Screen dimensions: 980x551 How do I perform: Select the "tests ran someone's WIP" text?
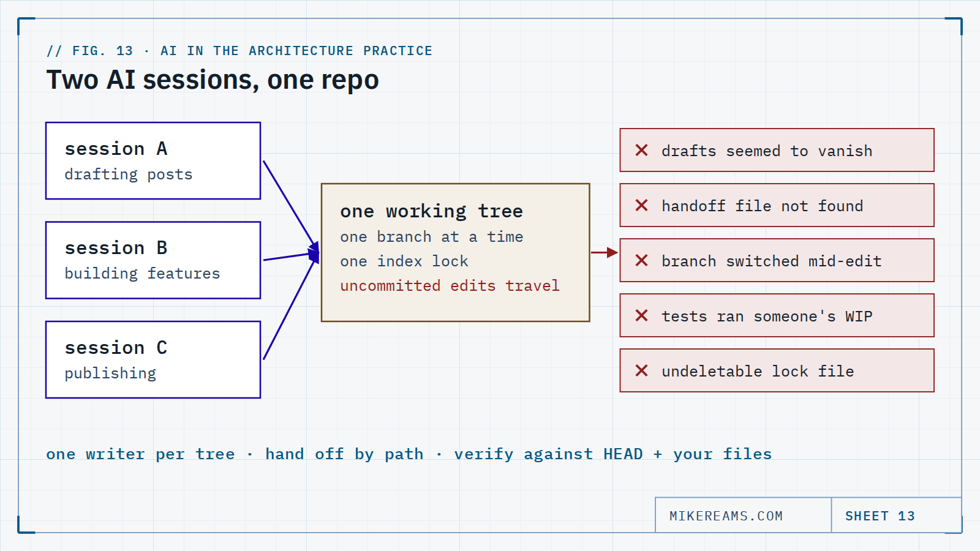(767, 317)
